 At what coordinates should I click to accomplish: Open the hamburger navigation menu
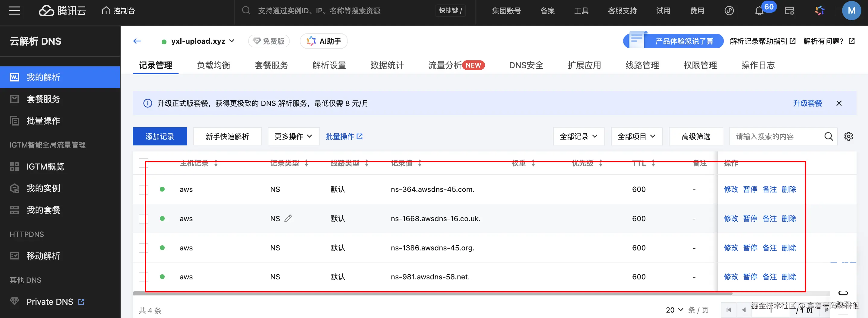pos(14,11)
